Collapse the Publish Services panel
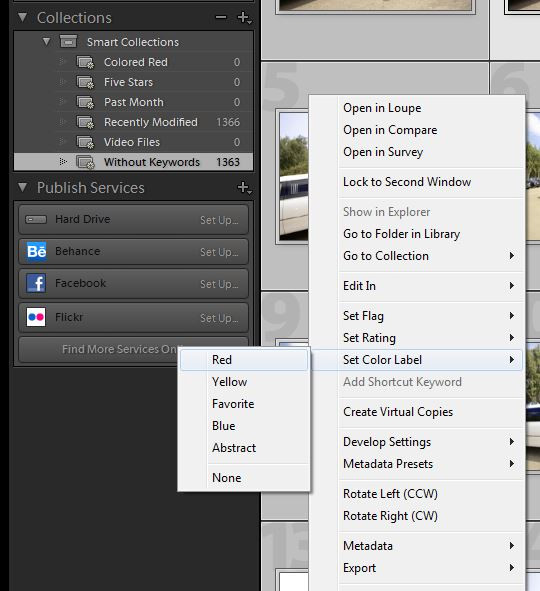Image resolution: width=540 pixels, height=591 pixels. point(23,187)
